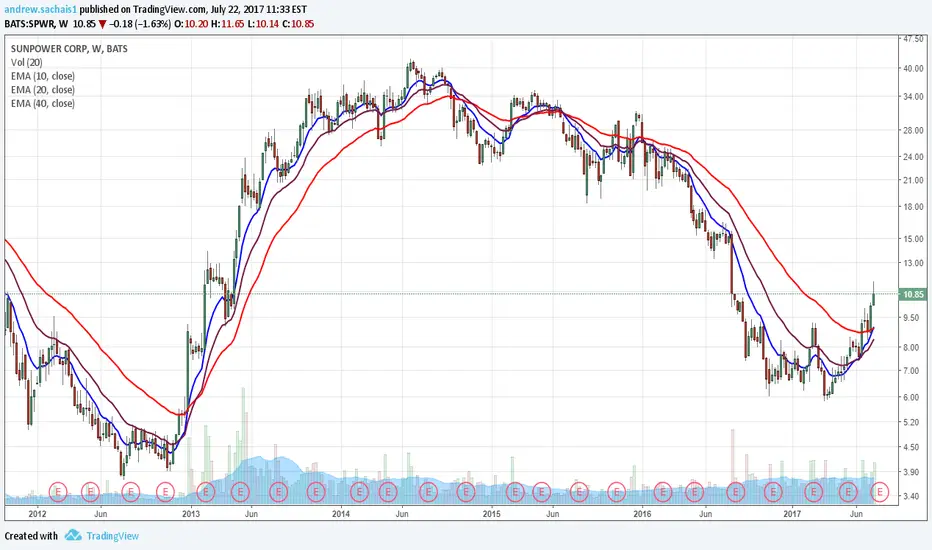Click the TradingView cloud logo icon
Screen dimensions: 932x550
click(x=73, y=535)
